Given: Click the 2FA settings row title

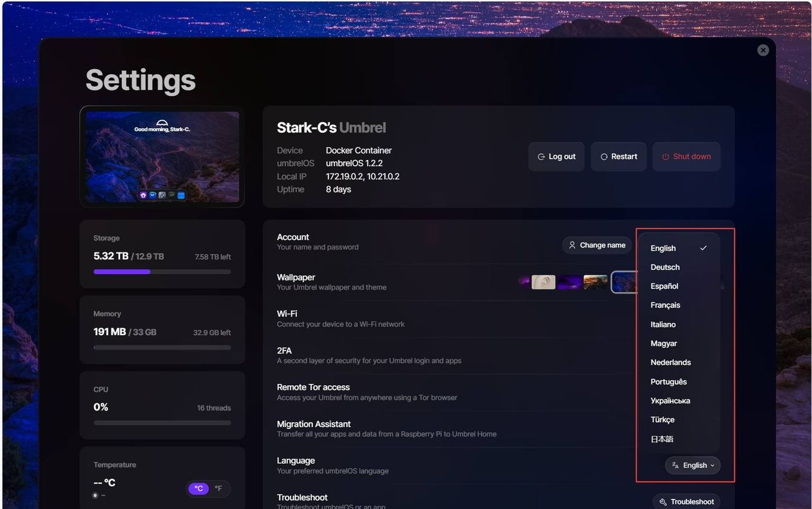Looking at the screenshot, I should (x=284, y=350).
